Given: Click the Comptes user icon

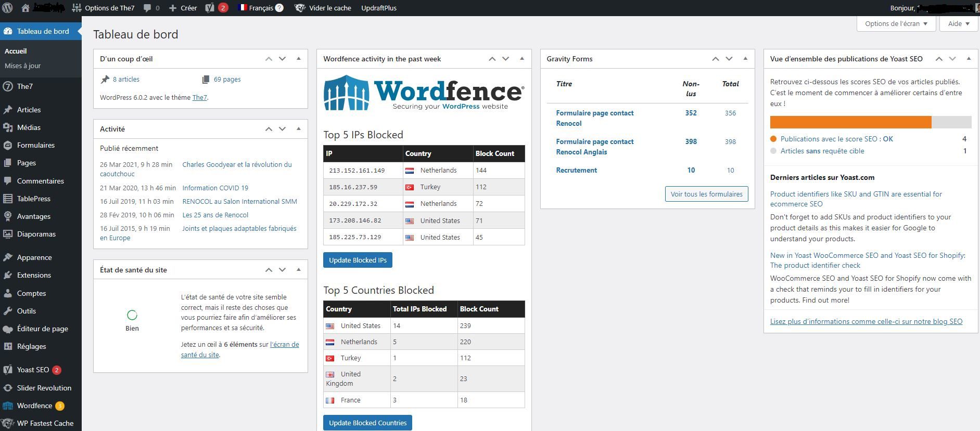Looking at the screenshot, I should pos(8,293).
